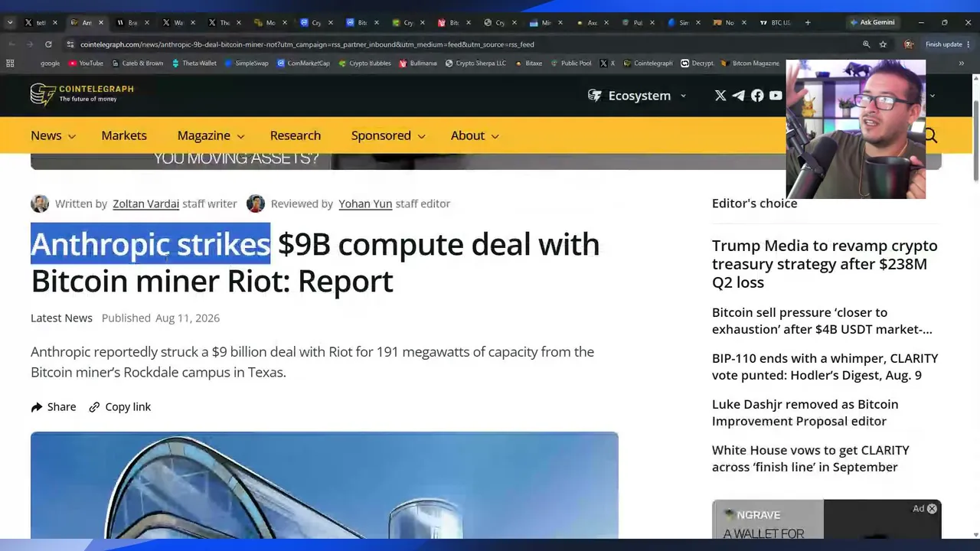This screenshot has width=980, height=551.
Task: Open the tab search dropdown chevron
Action: point(9,23)
